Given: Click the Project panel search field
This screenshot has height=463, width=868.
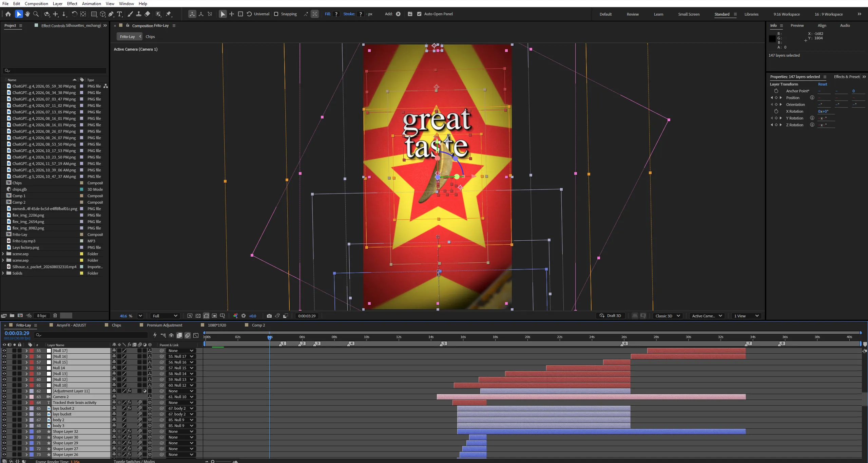Looking at the screenshot, I should pyautogui.click(x=55, y=71).
